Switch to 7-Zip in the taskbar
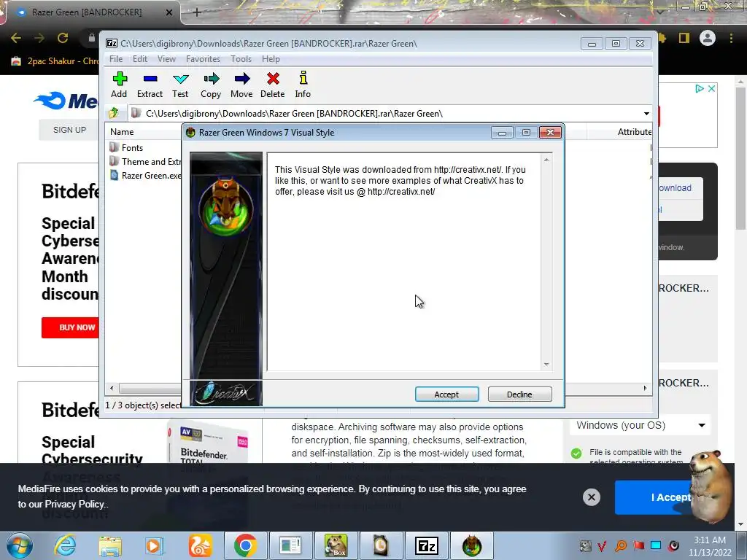This screenshot has width=747, height=560. [426, 546]
